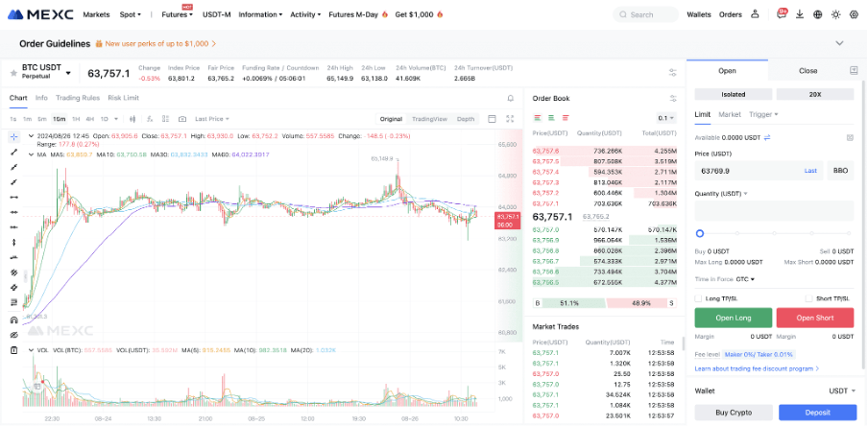The width and height of the screenshot is (868, 426).
Task: Open the Information menu dropdown
Action: point(260,14)
